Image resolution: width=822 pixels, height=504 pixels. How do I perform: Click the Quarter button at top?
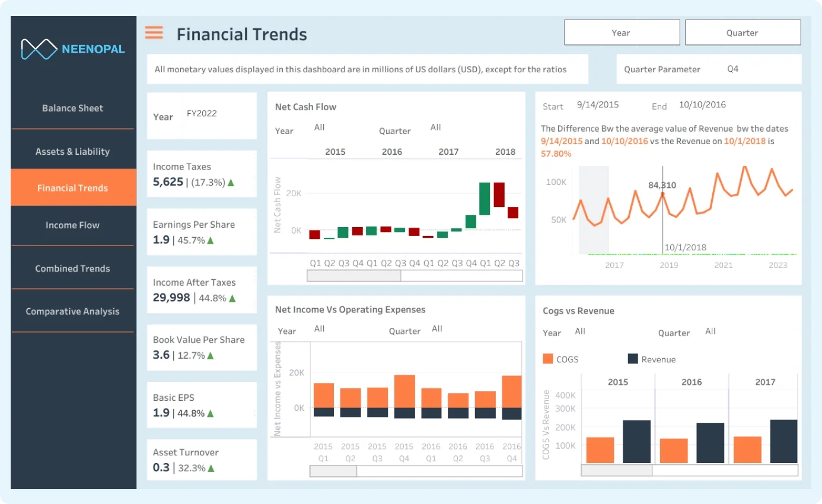[x=743, y=33]
